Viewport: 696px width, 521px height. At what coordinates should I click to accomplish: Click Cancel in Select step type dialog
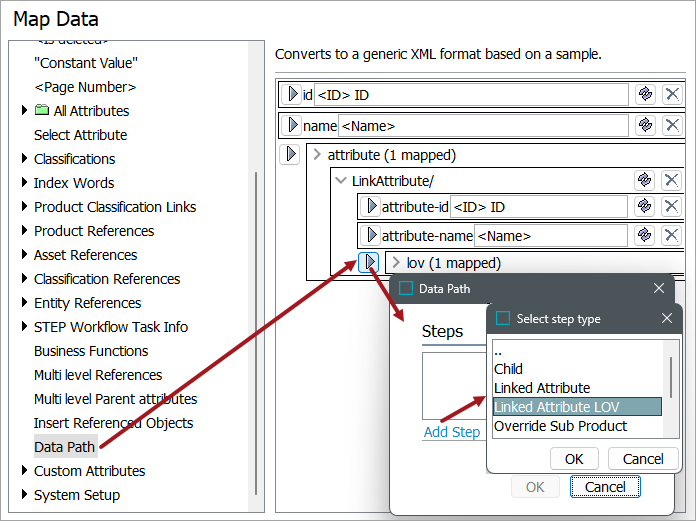(x=643, y=458)
